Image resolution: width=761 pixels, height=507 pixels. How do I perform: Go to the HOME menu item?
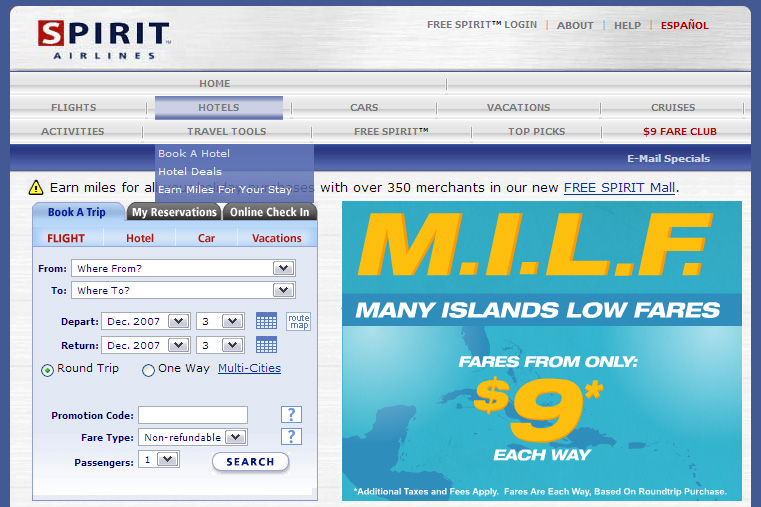click(215, 83)
